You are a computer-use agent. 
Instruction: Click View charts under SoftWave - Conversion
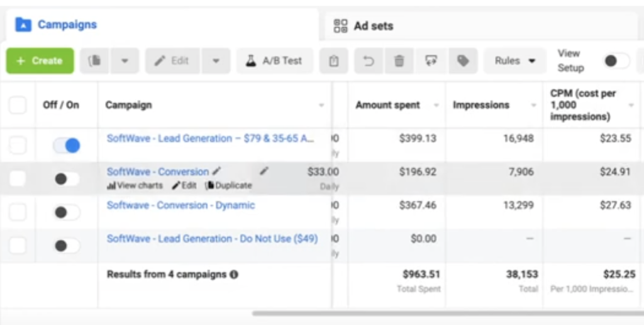click(x=135, y=186)
